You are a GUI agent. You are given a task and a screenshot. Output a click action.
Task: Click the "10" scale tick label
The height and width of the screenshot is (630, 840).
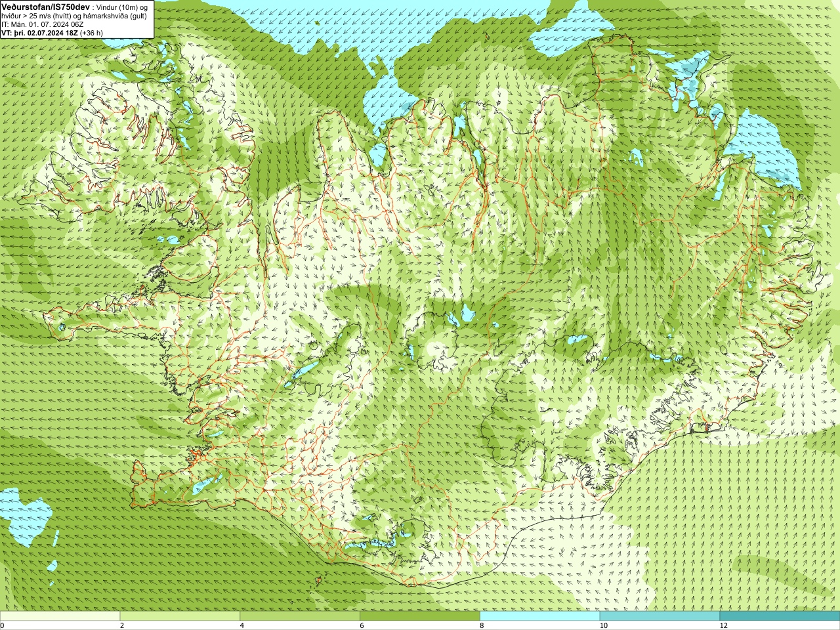pos(604,625)
